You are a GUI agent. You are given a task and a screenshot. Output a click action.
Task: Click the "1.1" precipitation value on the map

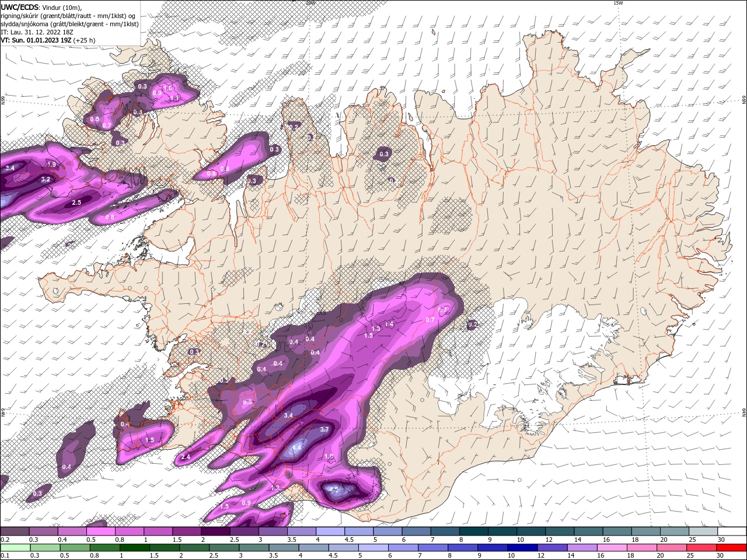coord(174,99)
